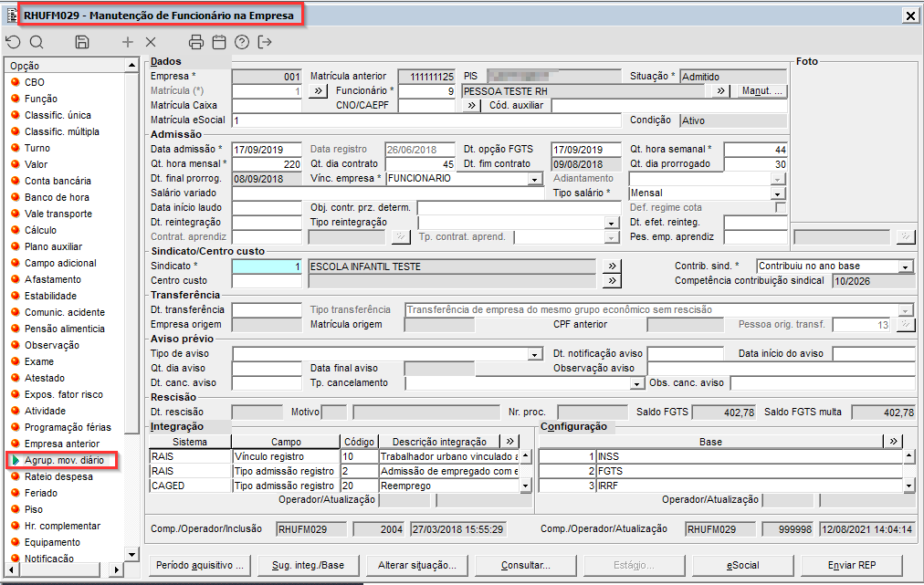Viewport: 924px width, 585px height.
Task: Expand Integração grid columns arrow
Action: tap(509, 441)
